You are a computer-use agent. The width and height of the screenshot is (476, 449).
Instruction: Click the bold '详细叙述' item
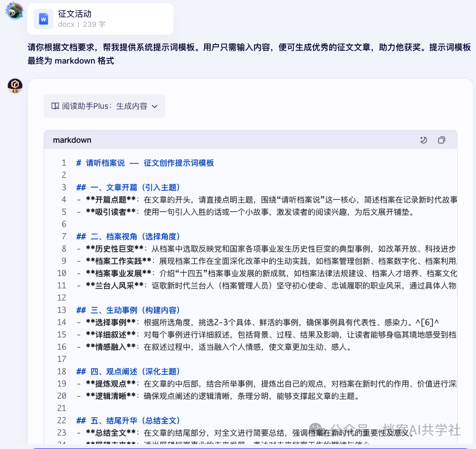tap(111, 335)
